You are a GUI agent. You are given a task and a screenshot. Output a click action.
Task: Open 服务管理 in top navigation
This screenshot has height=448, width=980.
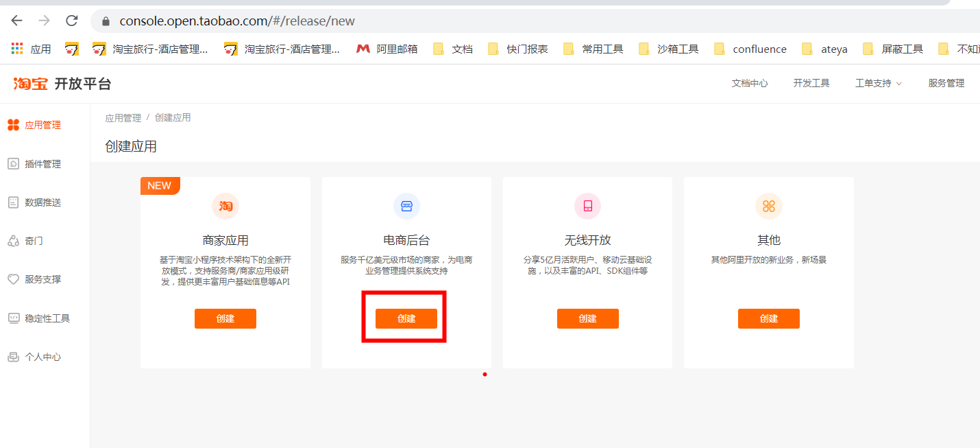[x=946, y=83]
